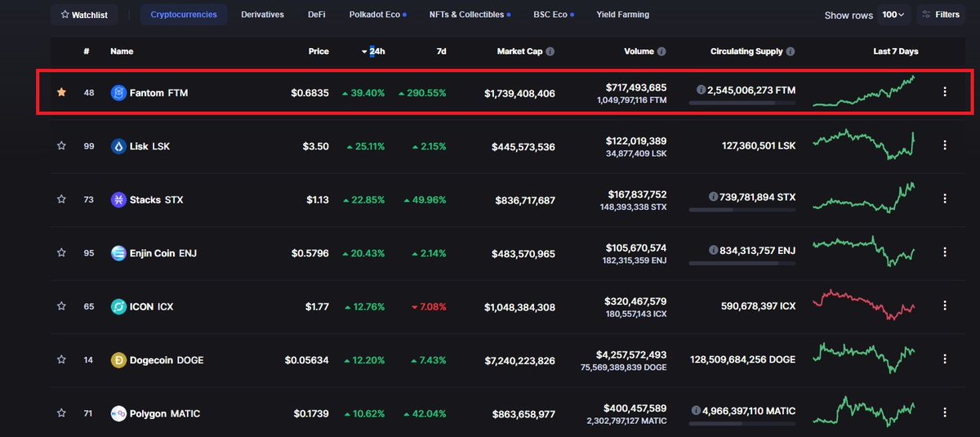The width and height of the screenshot is (980, 437).
Task: Click the Dogecoin logo icon
Action: pos(118,360)
